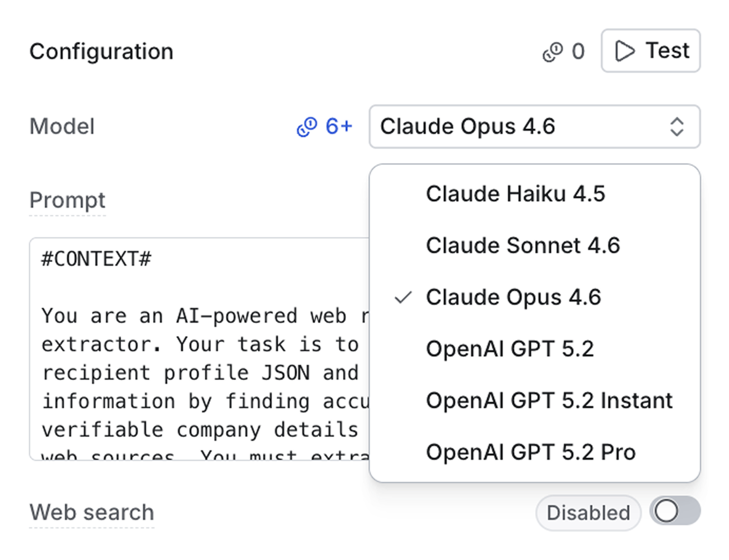This screenshot has height=560, width=729.
Task: Click the 0 credits count in header
Action: pyautogui.click(x=578, y=52)
